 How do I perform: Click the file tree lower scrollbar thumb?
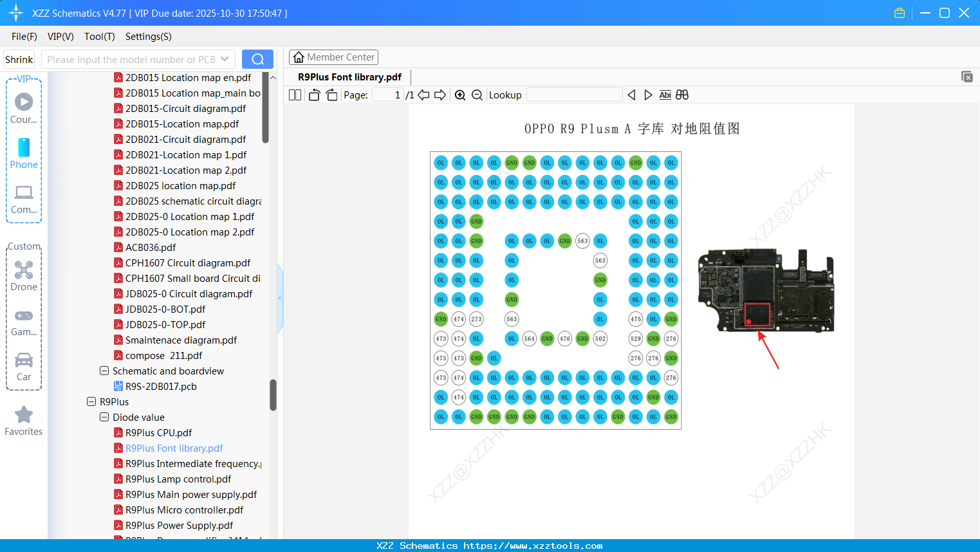tap(273, 394)
